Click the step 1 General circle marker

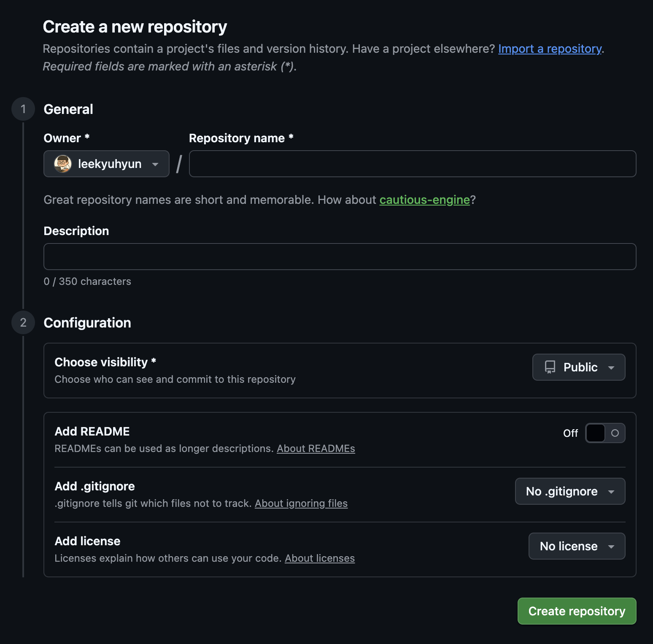[x=23, y=109]
